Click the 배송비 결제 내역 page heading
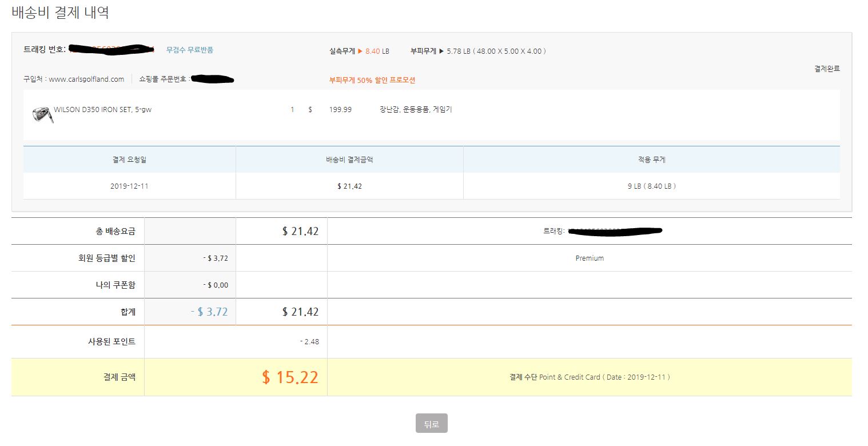Viewport: 868px width, 446px height. (x=60, y=13)
